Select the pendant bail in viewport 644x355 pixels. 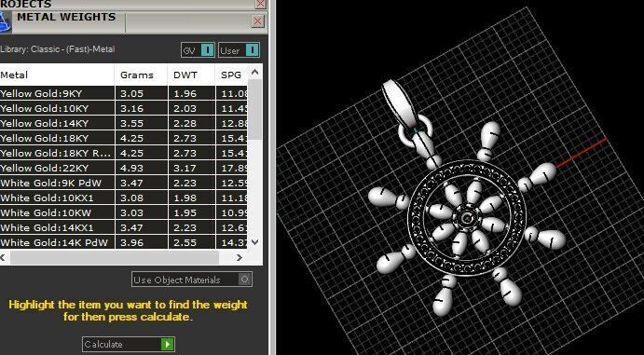coord(399,102)
